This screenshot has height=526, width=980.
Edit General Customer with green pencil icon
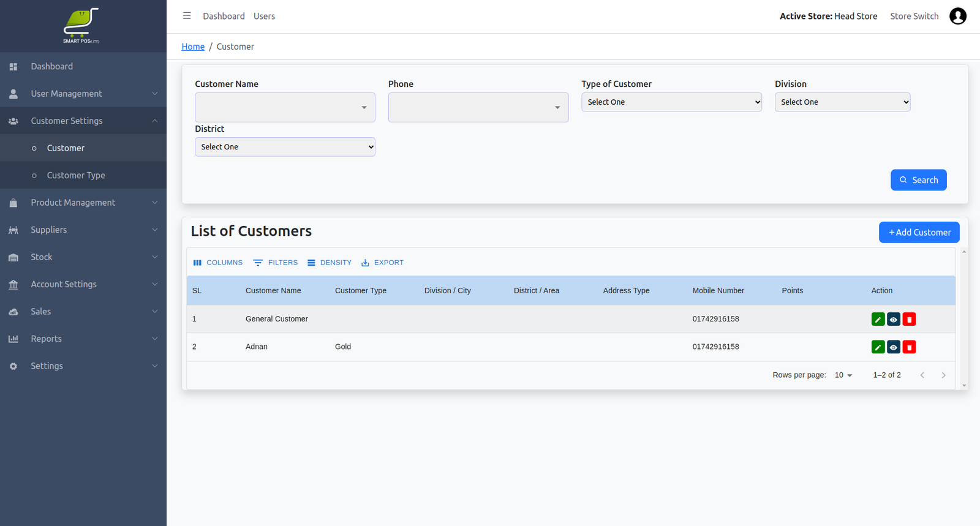pyautogui.click(x=878, y=319)
